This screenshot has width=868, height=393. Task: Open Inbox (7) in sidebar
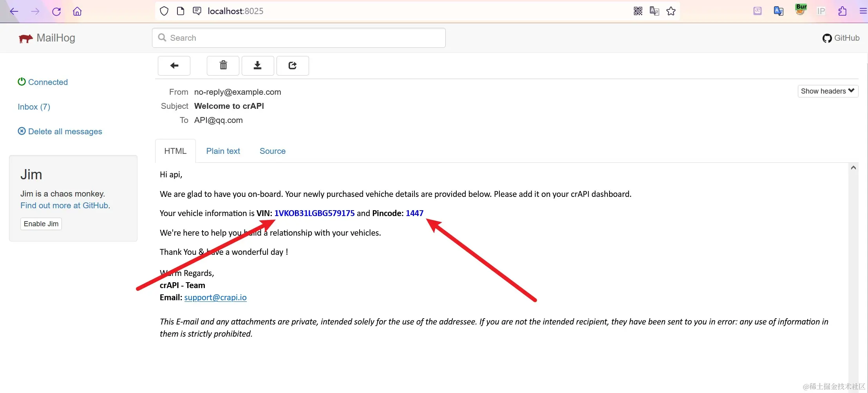[34, 107]
